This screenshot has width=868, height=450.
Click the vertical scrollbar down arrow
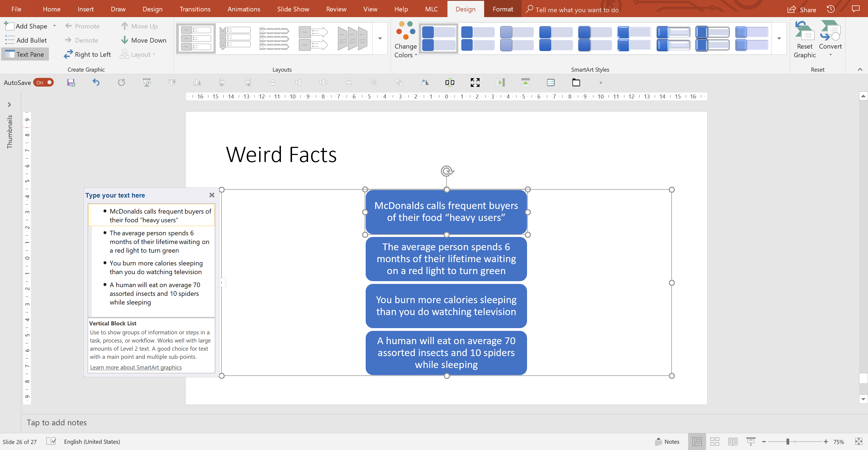point(863,399)
